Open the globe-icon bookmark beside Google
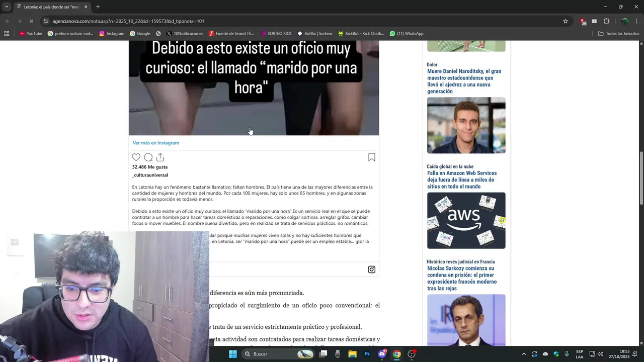The height and width of the screenshot is (362, 644). pyautogui.click(x=158, y=34)
